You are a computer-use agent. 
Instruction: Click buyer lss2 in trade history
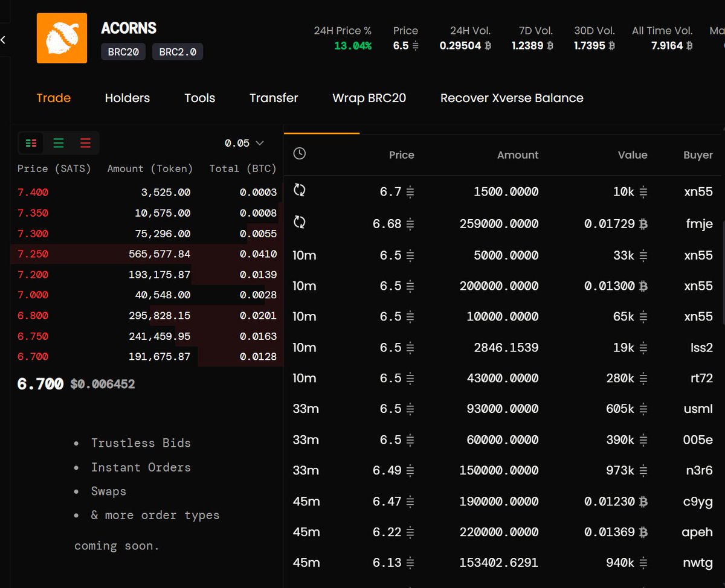click(701, 348)
